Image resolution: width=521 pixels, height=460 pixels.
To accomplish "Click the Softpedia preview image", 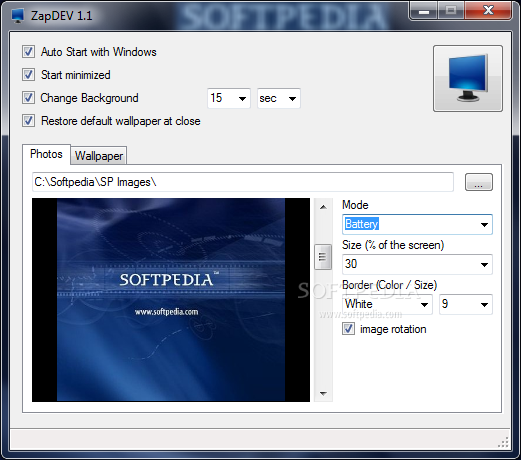I will click(171, 300).
